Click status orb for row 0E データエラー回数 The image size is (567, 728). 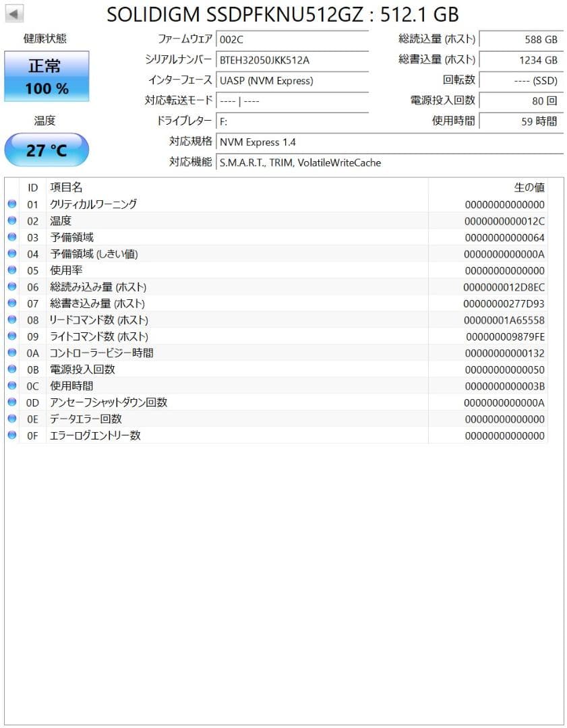click(x=12, y=419)
